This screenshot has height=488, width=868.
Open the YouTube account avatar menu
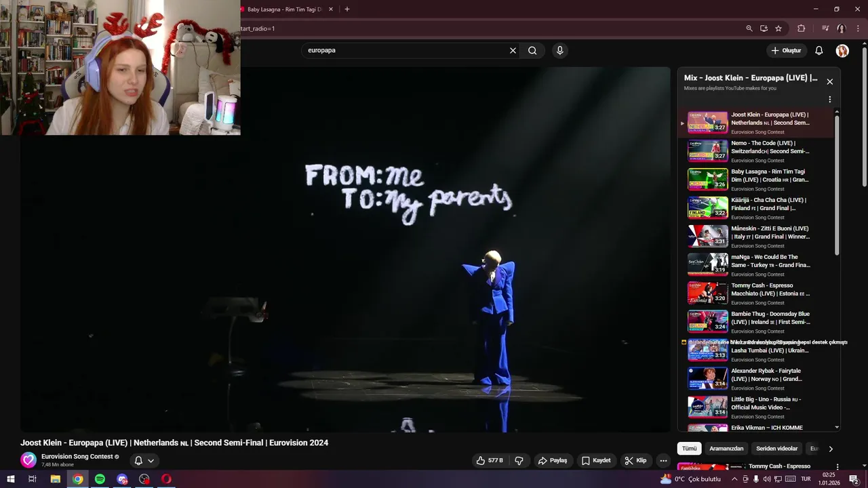(842, 51)
